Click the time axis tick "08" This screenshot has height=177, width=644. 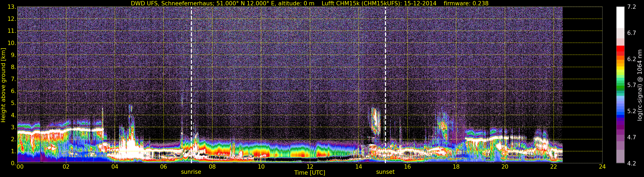[x=212, y=167]
